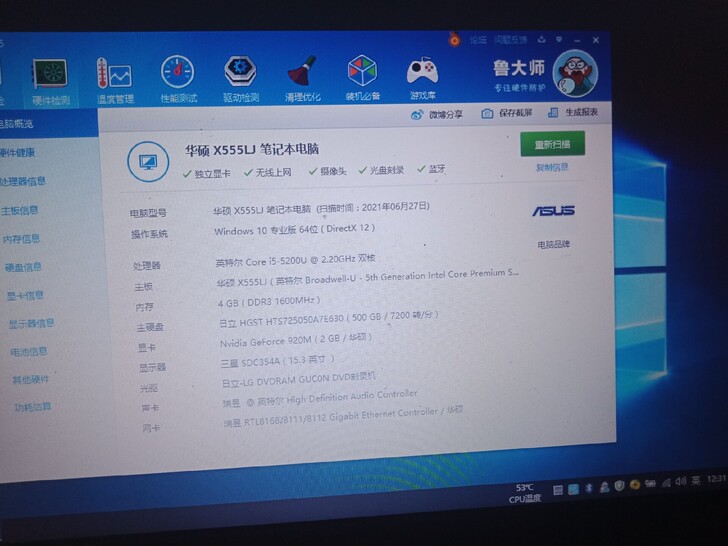Click the Broadwell-U motherboard line
Image resolution: width=728 pixels, height=546 pixels.
(368, 278)
